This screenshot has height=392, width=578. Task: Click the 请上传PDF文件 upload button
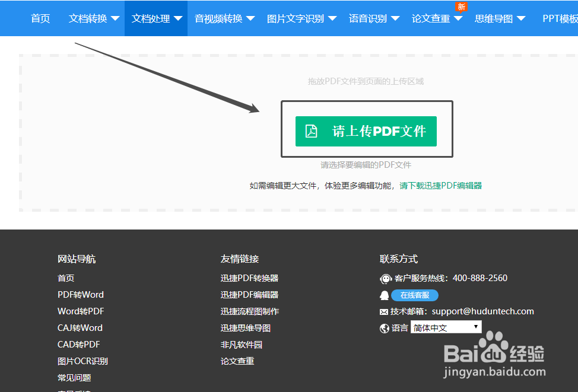tap(366, 131)
